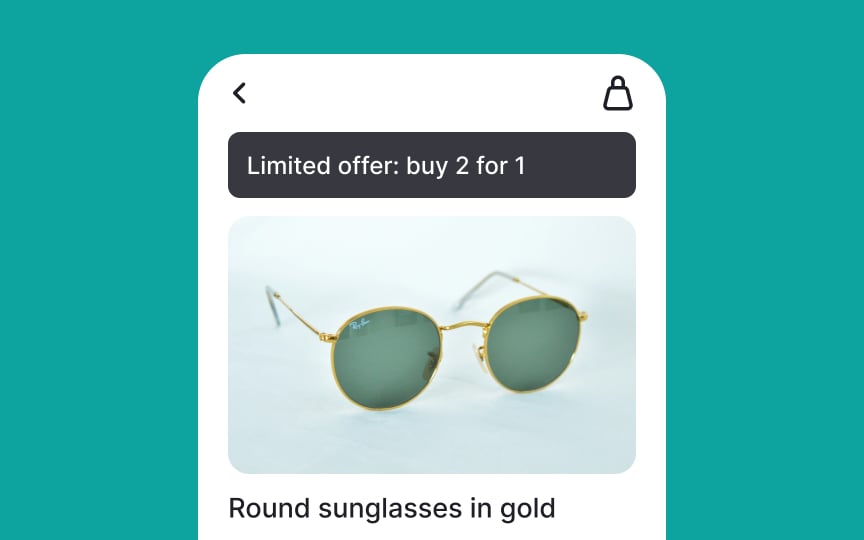Open the shopping bag

[x=618, y=93]
